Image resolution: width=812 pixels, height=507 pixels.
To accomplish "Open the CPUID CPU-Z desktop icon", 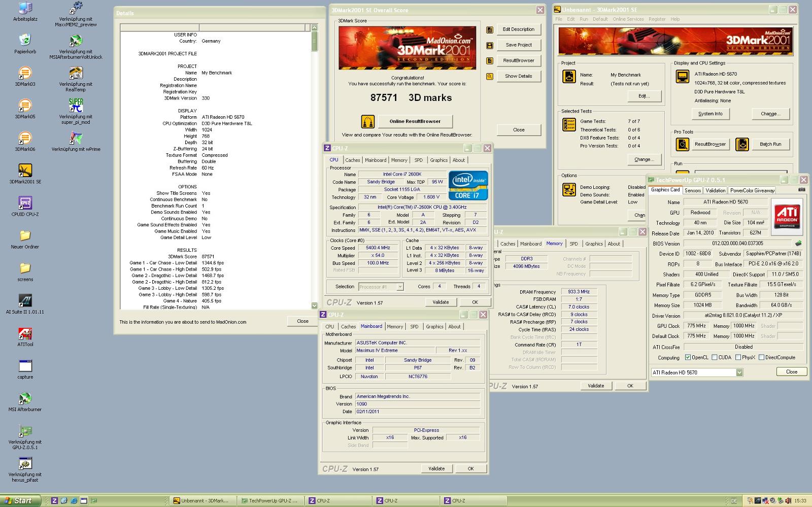I will [x=25, y=203].
